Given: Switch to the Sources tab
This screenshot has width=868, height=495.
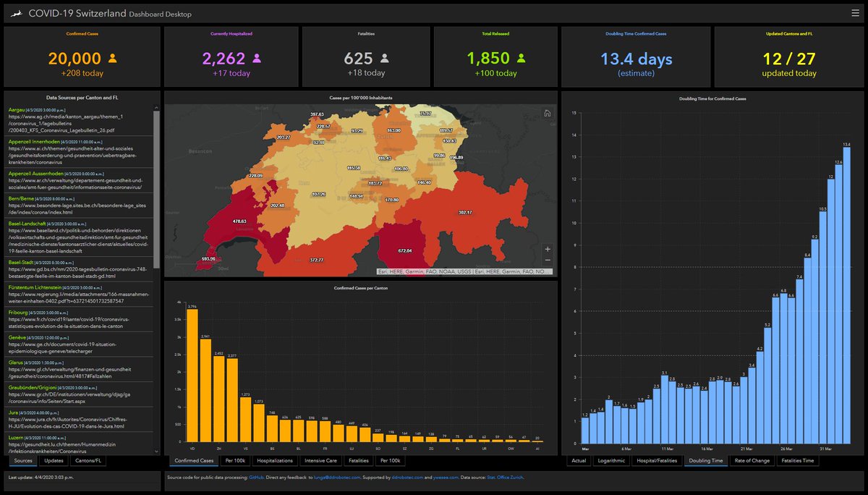Looking at the screenshot, I should click(23, 460).
